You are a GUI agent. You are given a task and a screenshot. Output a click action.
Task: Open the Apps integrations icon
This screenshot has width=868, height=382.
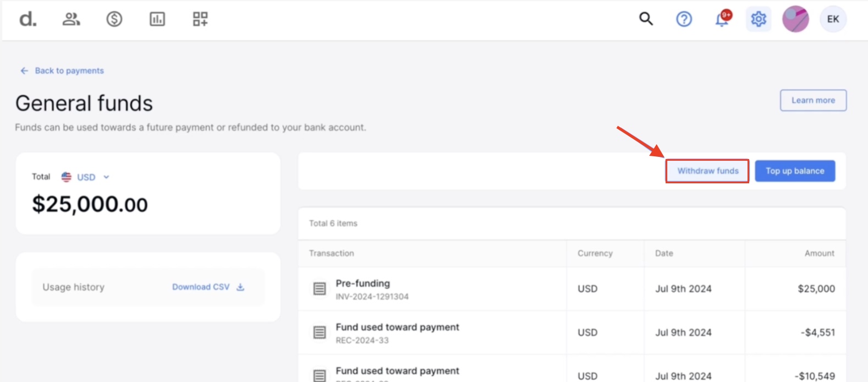200,19
